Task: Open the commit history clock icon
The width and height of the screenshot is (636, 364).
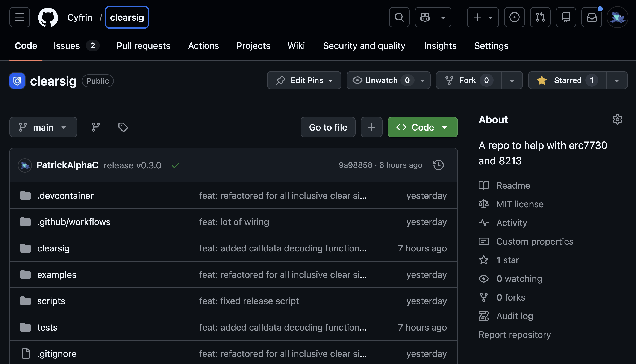Action: tap(438, 165)
